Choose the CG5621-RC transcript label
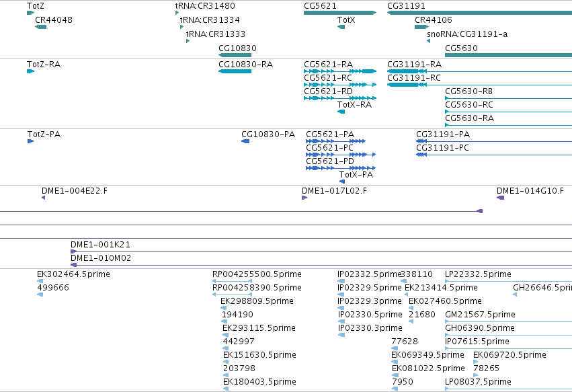The image size is (572, 392). (328, 78)
